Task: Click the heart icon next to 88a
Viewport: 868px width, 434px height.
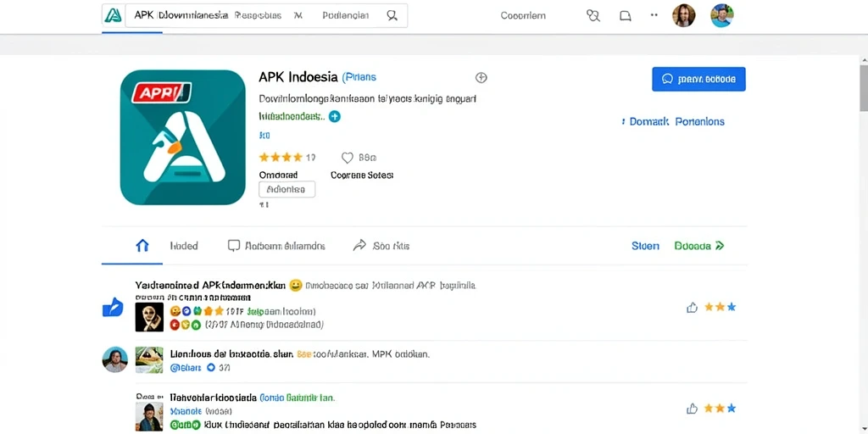Action: click(x=347, y=158)
